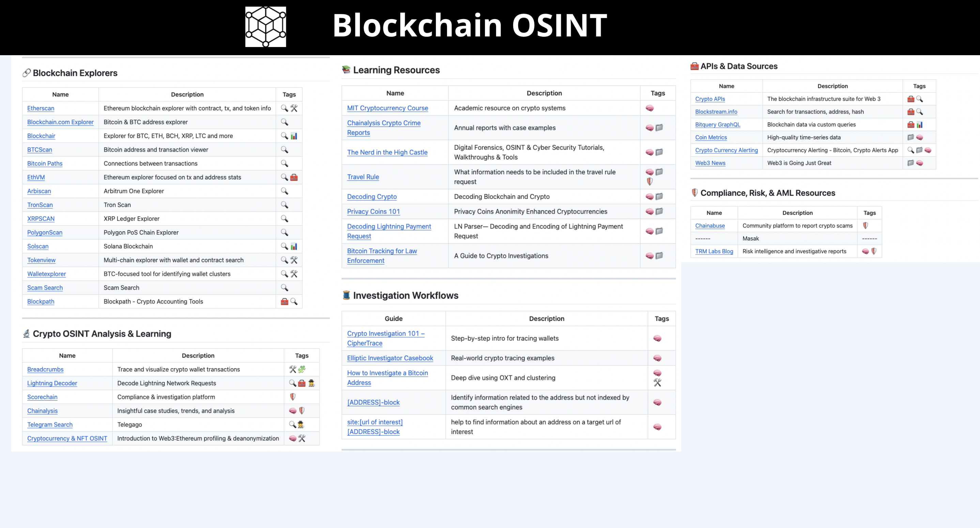
Task: Open the Crypto Currency Alerting link
Action: (x=726, y=150)
